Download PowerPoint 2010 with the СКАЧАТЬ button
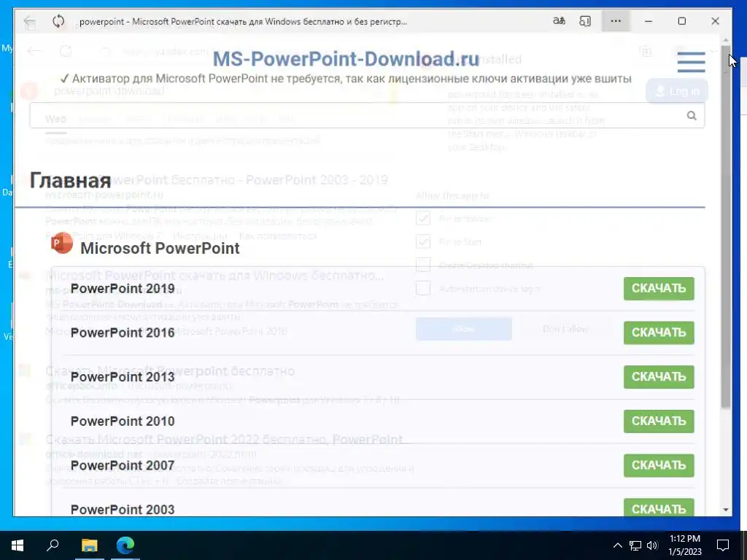Viewport: 747px width, 560px height. 659,421
